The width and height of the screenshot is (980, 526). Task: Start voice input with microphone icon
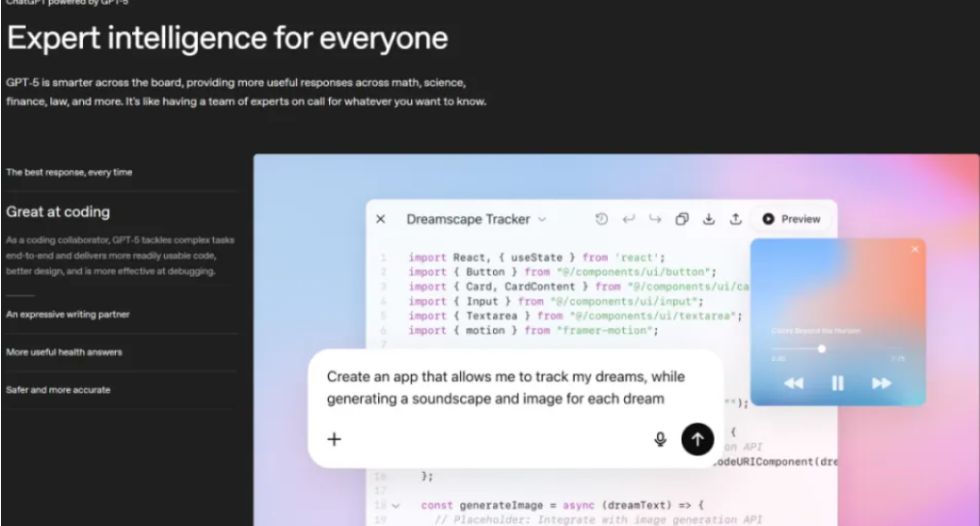(x=660, y=439)
